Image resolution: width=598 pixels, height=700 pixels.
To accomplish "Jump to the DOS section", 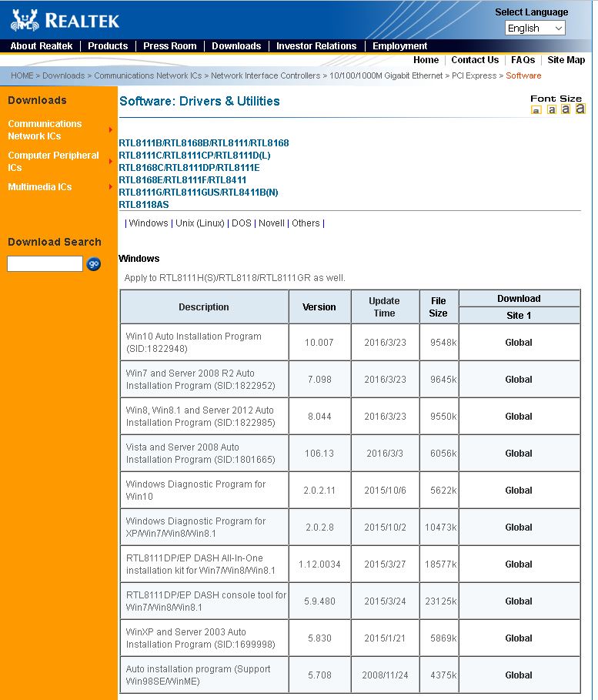I will pyautogui.click(x=242, y=223).
